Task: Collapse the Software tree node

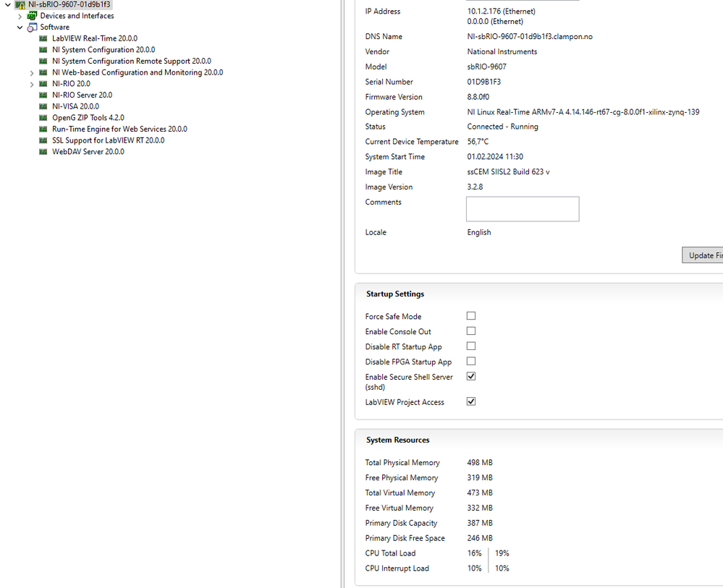Action: point(20,27)
